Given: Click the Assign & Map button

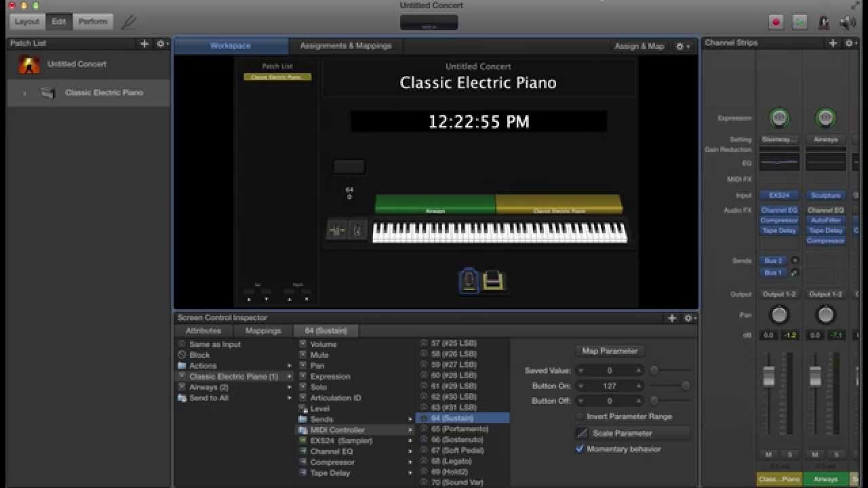Looking at the screenshot, I should coord(639,46).
